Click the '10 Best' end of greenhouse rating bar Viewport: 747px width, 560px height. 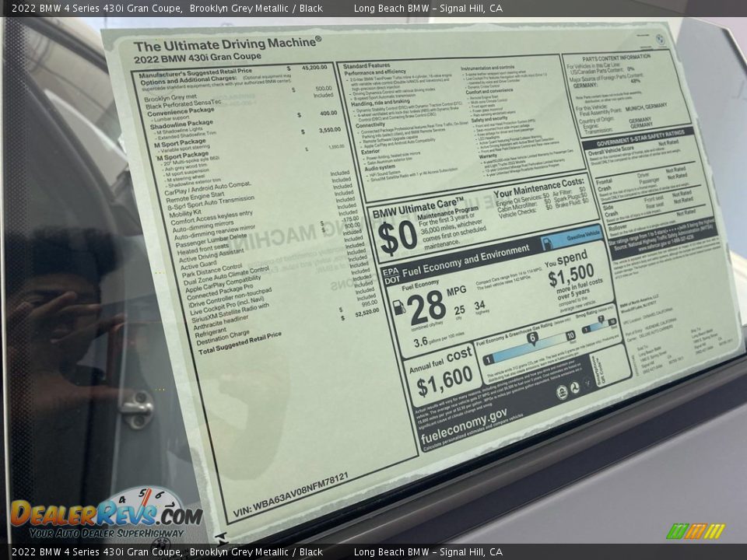click(x=570, y=336)
